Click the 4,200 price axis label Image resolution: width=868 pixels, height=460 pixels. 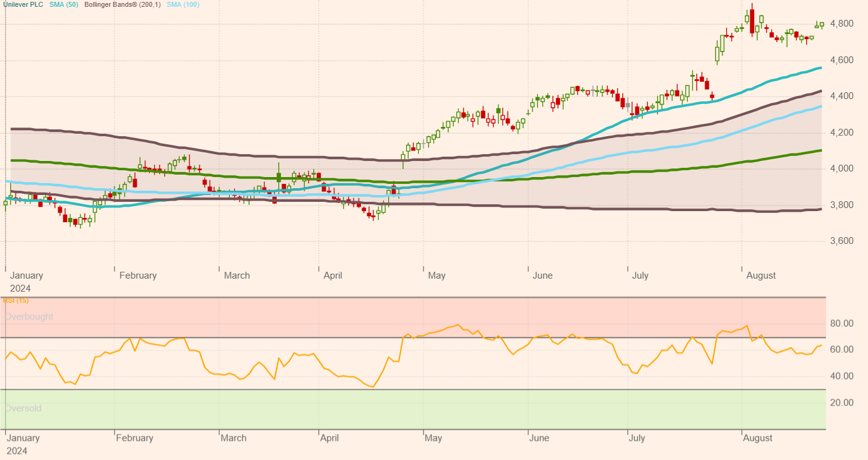tap(842, 132)
